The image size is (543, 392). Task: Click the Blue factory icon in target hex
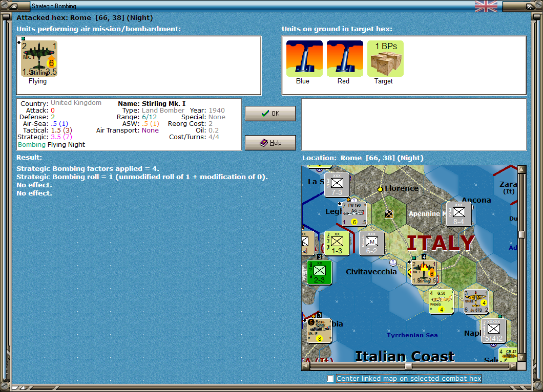click(x=304, y=58)
